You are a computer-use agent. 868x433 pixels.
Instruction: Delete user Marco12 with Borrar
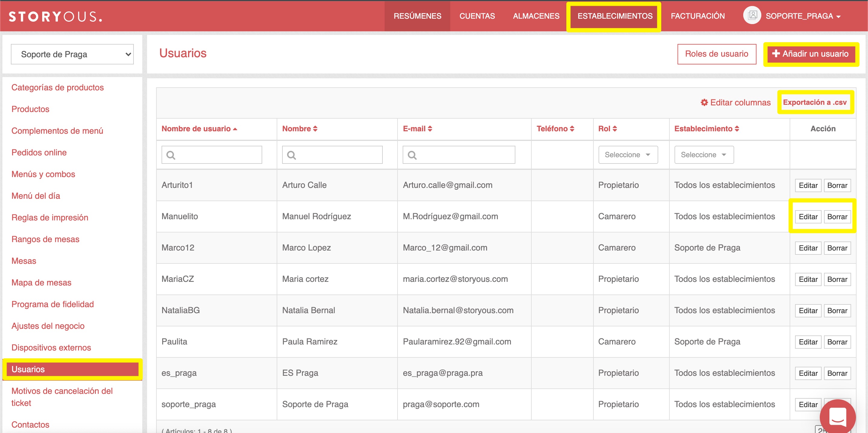tap(837, 248)
